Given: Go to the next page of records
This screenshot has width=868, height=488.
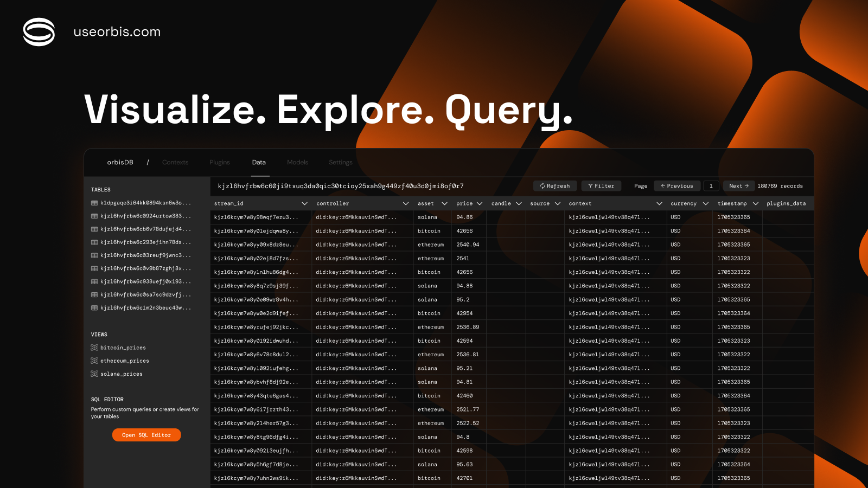Looking at the screenshot, I should [738, 185].
